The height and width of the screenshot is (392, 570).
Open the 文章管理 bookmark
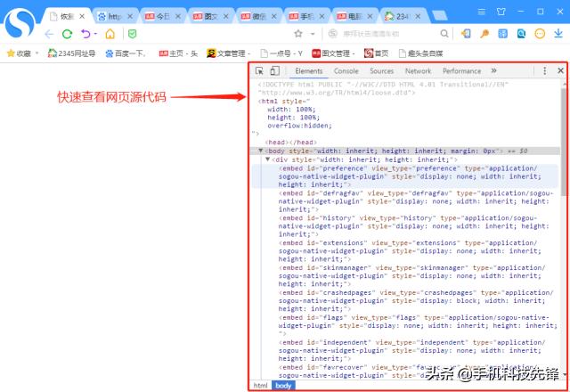point(228,53)
